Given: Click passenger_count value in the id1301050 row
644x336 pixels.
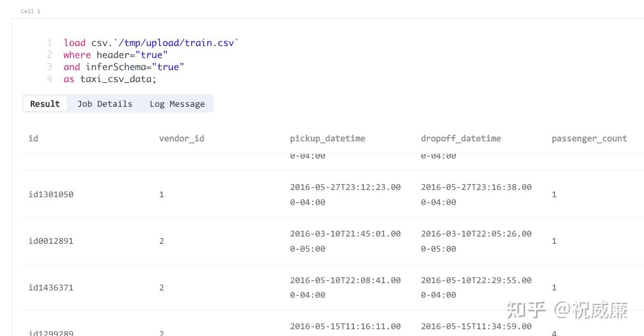Looking at the screenshot, I should [x=554, y=194].
